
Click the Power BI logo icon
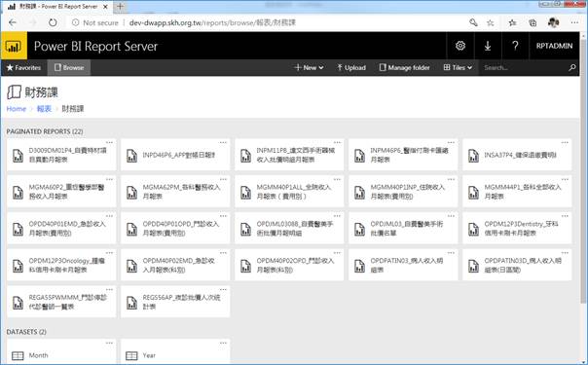tap(14, 46)
